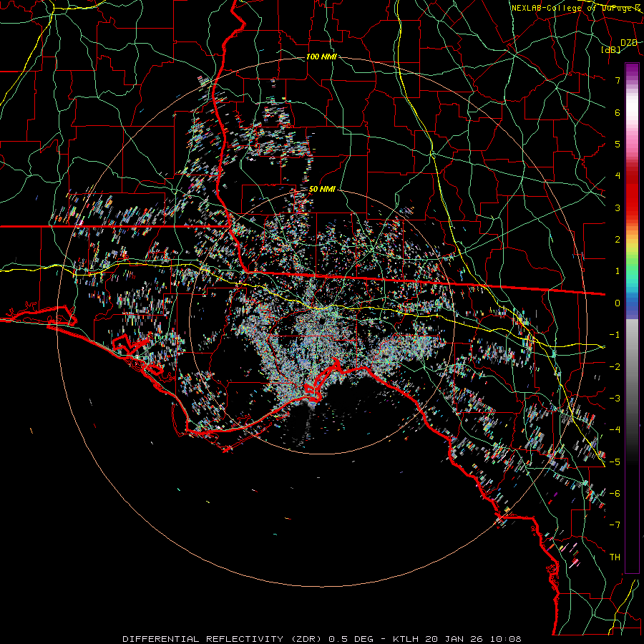This screenshot has height=644, width=644.
Task: Click the 2 value on the color scale
Action: (x=618, y=240)
